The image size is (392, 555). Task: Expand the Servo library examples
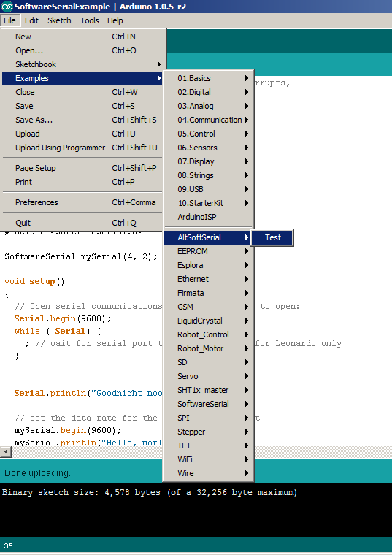[x=209, y=376]
